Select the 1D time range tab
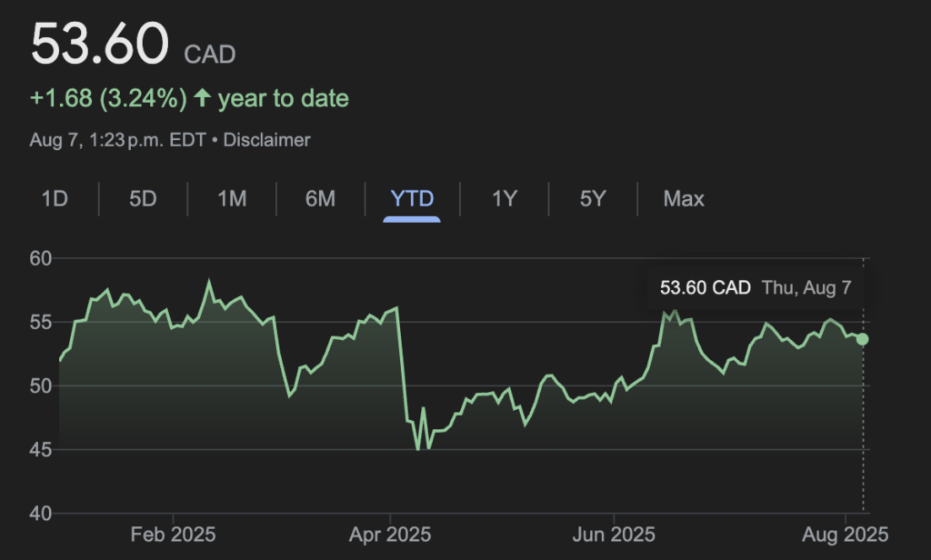 [x=55, y=198]
